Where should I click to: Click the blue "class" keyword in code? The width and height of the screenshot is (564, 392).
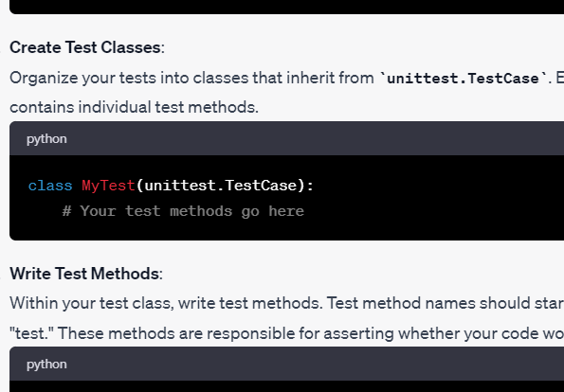(x=50, y=186)
